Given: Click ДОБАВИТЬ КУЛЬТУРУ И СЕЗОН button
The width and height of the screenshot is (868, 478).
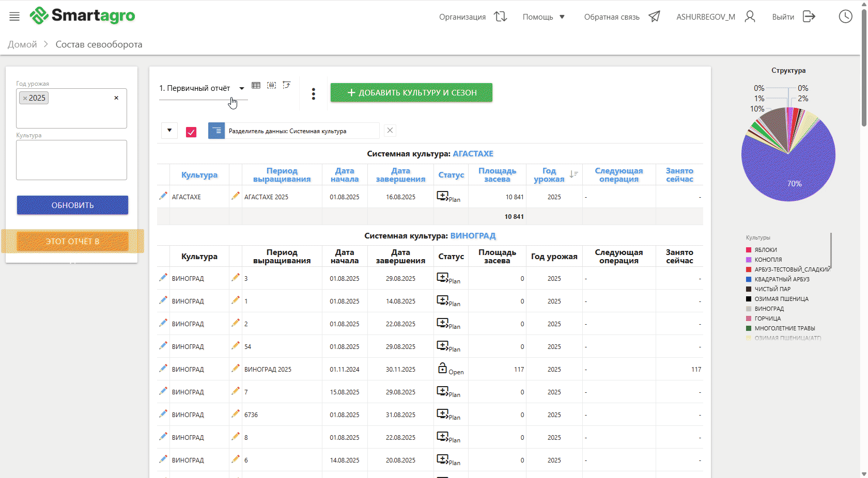Looking at the screenshot, I should coord(411,92).
